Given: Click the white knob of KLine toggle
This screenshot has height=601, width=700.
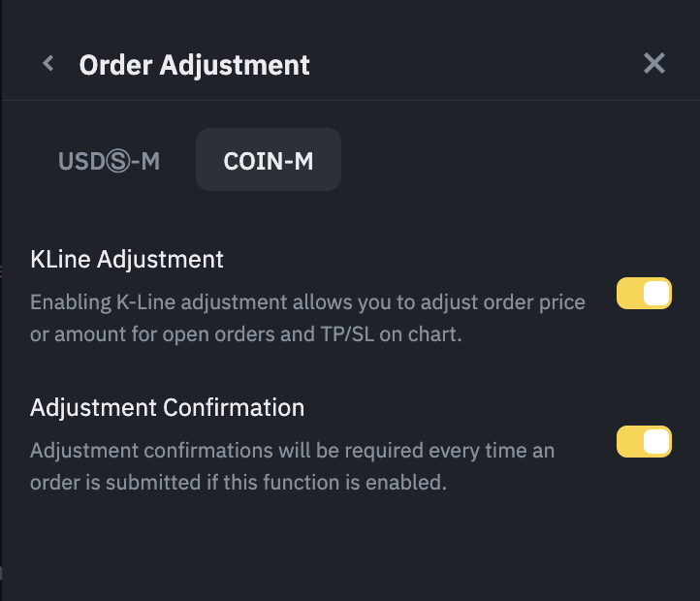Looking at the screenshot, I should (x=656, y=295).
